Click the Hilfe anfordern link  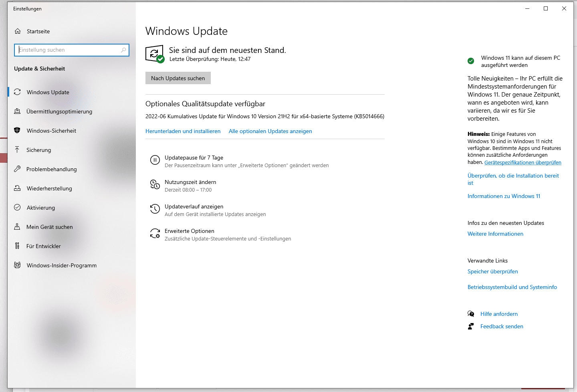pos(499,314)
